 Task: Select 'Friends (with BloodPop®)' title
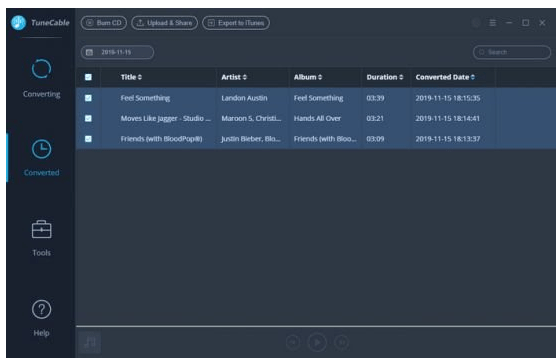[x=161, y=139]
